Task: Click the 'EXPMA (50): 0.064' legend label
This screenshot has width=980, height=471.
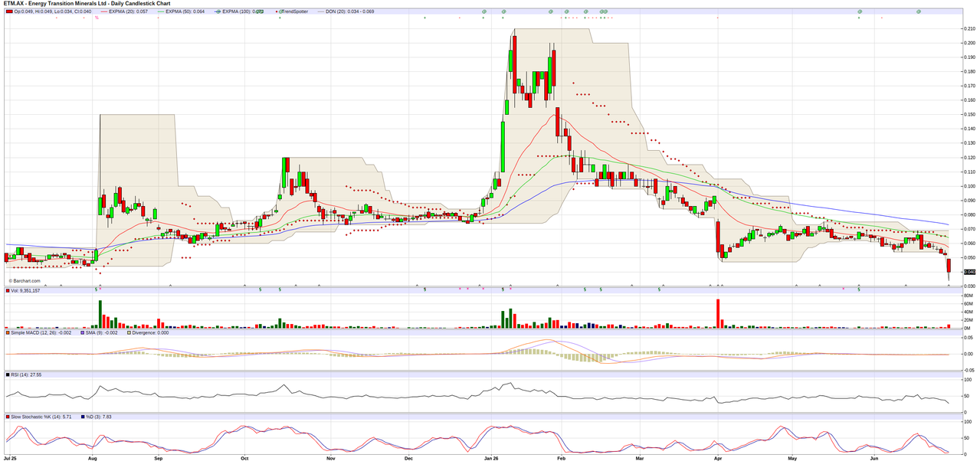Action: [x=186, y=11]
